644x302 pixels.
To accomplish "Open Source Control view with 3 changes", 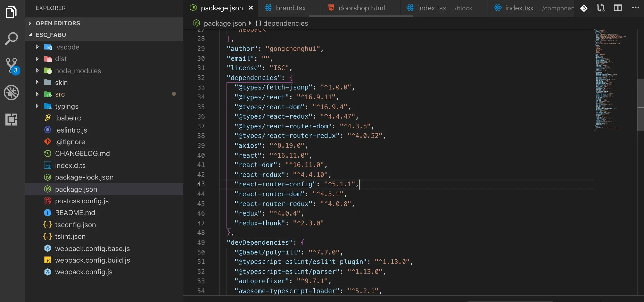I will (x=12, y=66).
